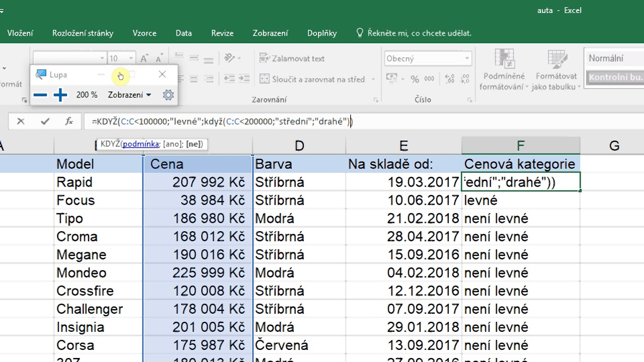Select the 186 980 Kč price cell
The width and height of the screenshot is (644, 362).
click(x=198, y=218)
